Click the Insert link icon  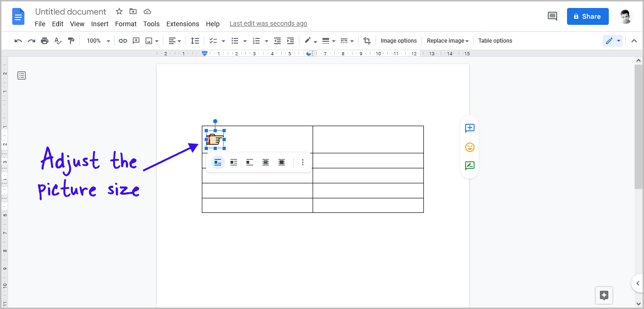click(123, 41)
